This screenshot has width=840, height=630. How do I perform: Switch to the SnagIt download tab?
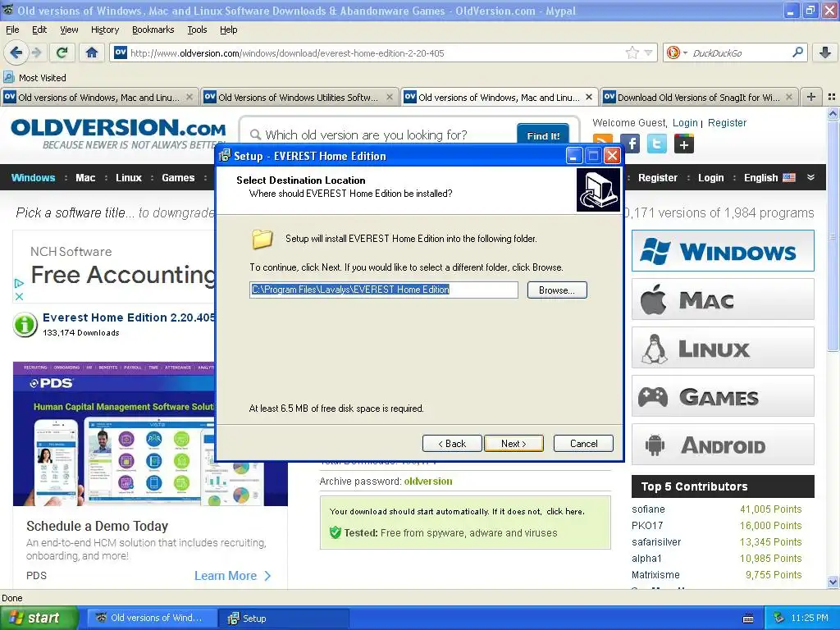699,97
